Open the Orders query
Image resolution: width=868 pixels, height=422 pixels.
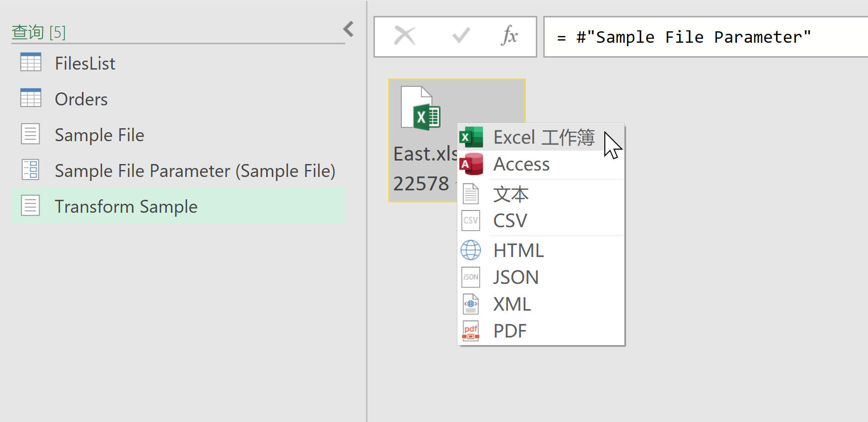(x=178, y=99)
